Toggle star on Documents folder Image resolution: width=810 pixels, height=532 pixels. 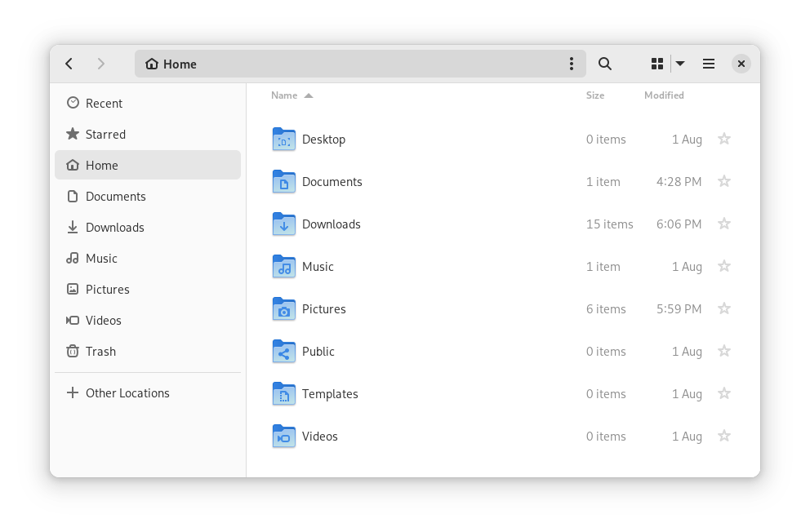pos(723,182)
